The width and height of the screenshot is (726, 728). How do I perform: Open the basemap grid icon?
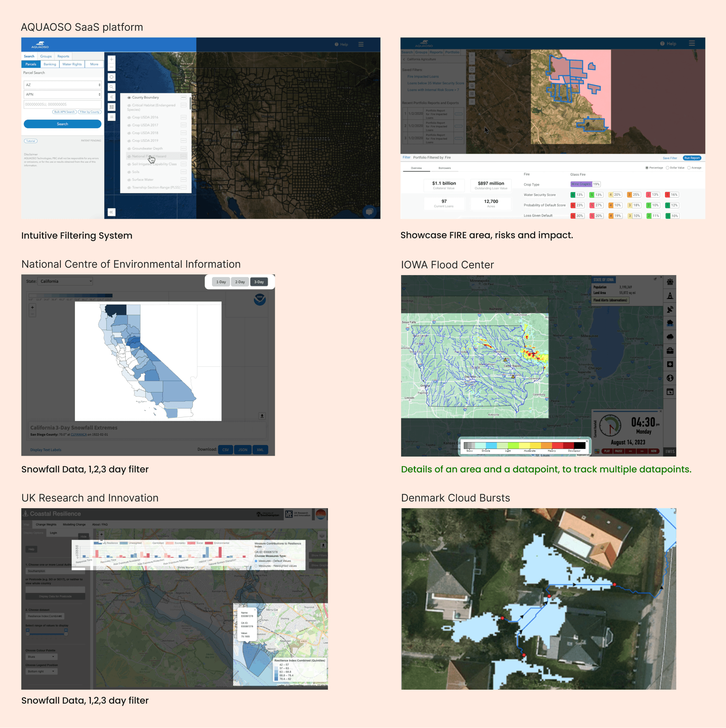click(x=112, y=107)
